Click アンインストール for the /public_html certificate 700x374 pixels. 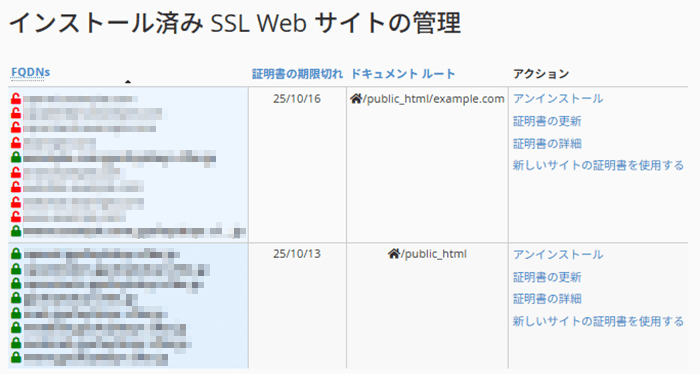pyautogui.click(x=558, y=254)
